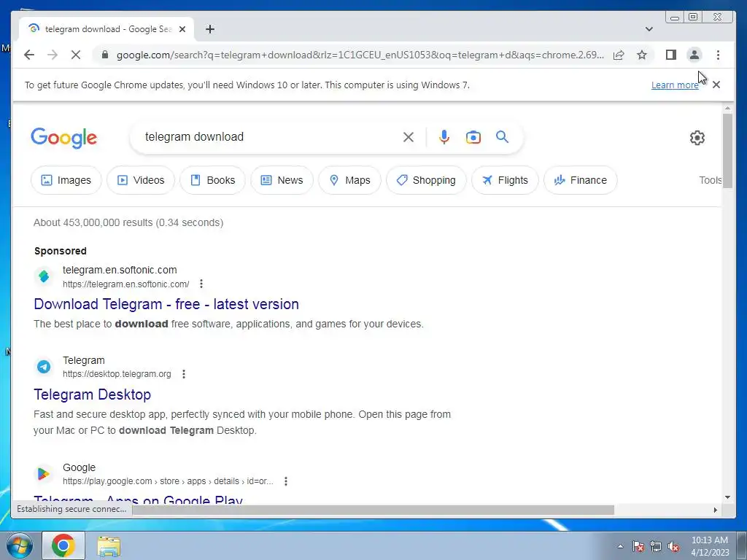This screenshot has height=560, width=747.
Task: Click the horizontal scrollbar thumb
Action: (x=373, y=510)
